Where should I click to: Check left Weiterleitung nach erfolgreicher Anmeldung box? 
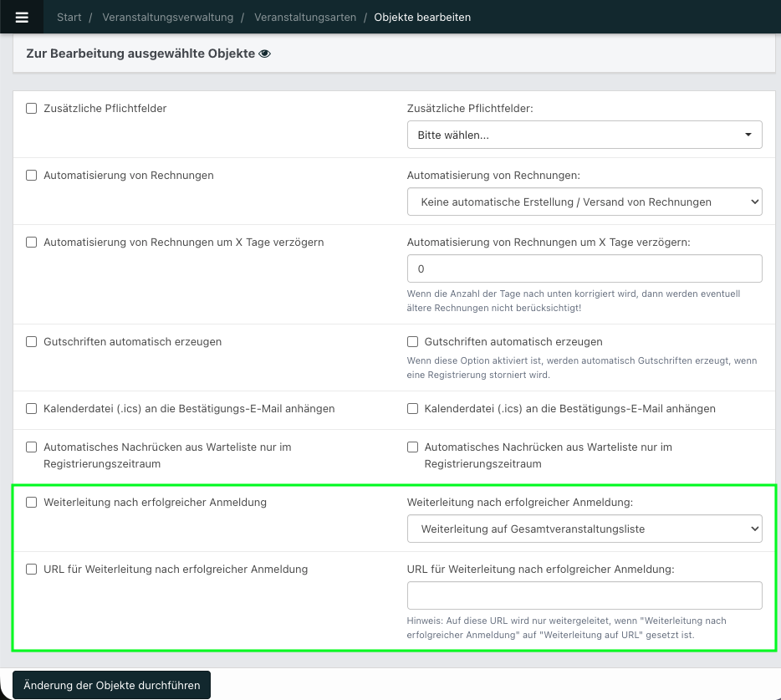(x=32, y=502)
